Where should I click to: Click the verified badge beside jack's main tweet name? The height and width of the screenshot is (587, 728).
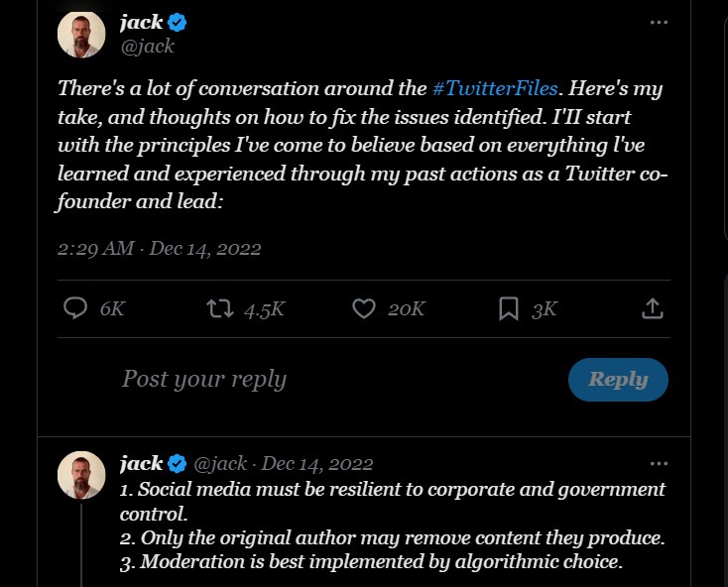click(x=179, y=23)
